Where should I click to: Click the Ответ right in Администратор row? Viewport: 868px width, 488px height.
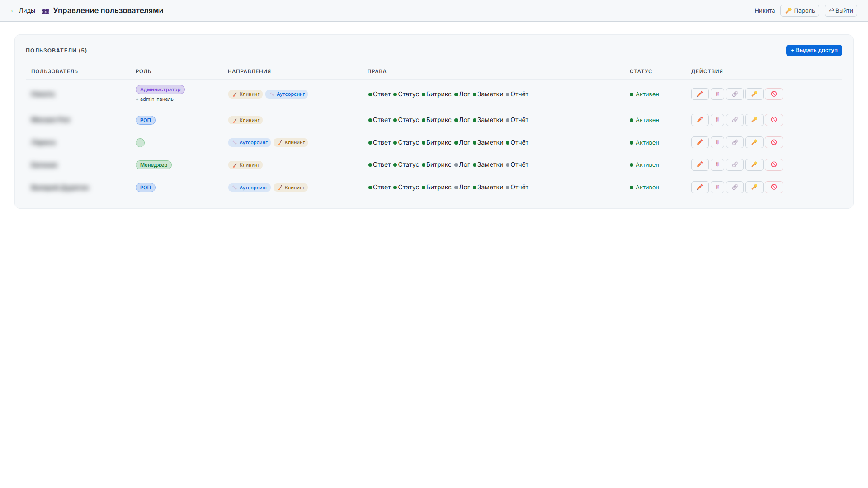click(x=379, y=94)
